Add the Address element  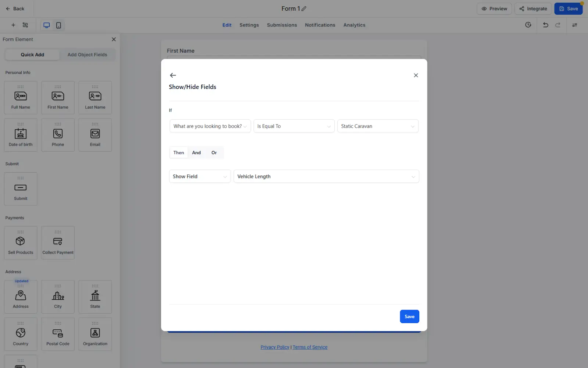[21, 297]
